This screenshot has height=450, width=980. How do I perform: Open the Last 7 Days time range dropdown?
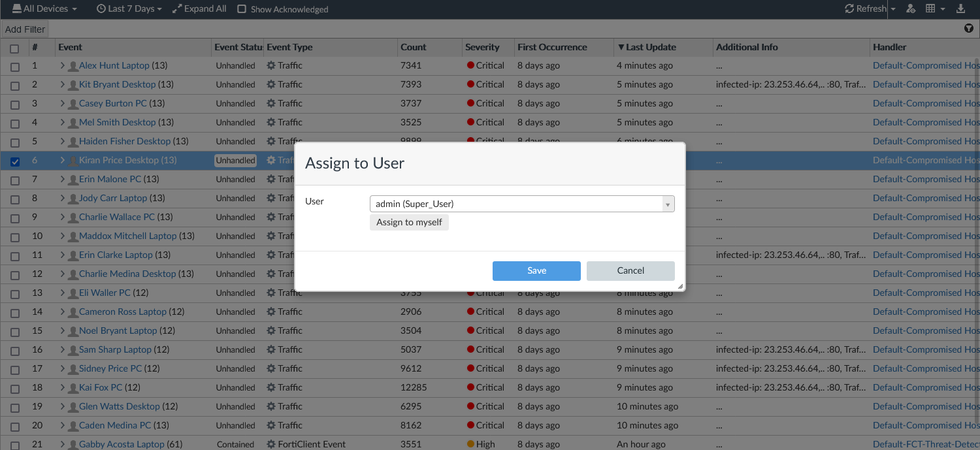click(129, 9)
